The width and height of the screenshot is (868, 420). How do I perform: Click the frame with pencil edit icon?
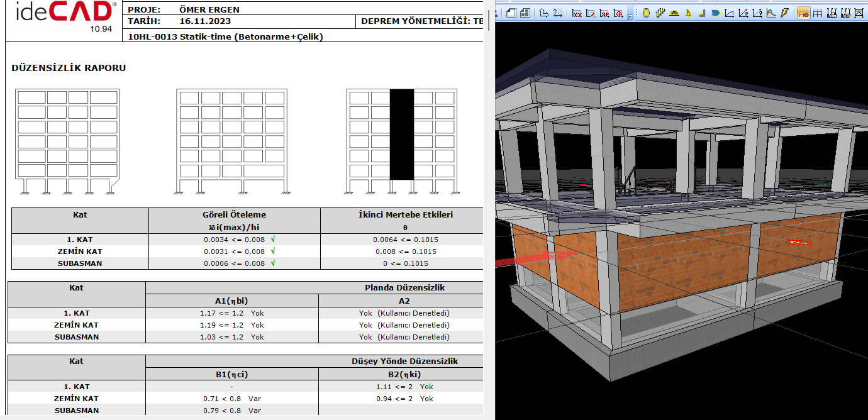click(845, 13)
